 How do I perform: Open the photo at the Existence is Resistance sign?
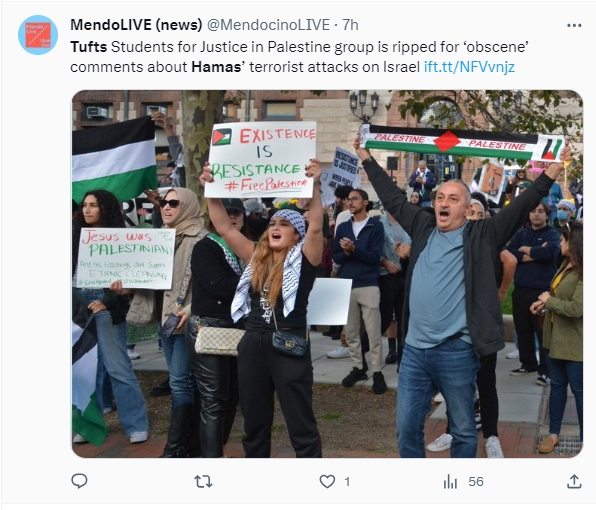click(261, 160)
